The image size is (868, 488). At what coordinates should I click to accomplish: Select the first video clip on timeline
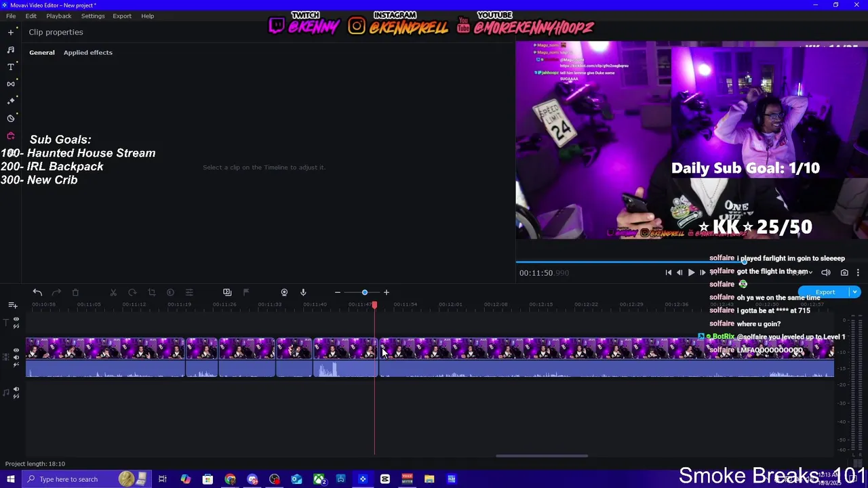pyautogui.click(x=105, y=357)
